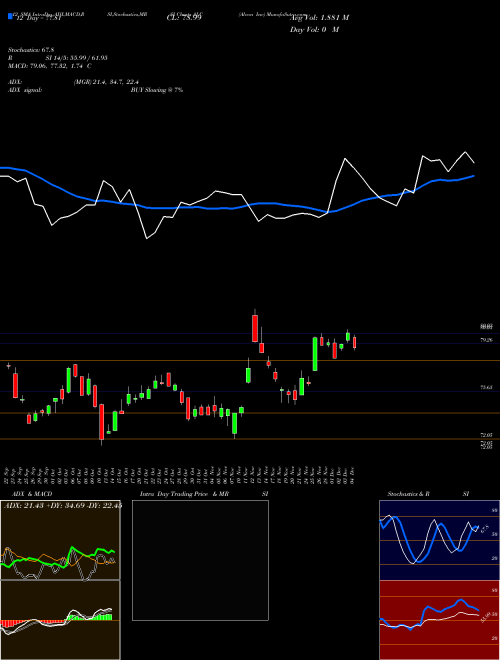Click the empty Intra Day Trading panel
Screen dimensions: 500x660
point(200,560)
